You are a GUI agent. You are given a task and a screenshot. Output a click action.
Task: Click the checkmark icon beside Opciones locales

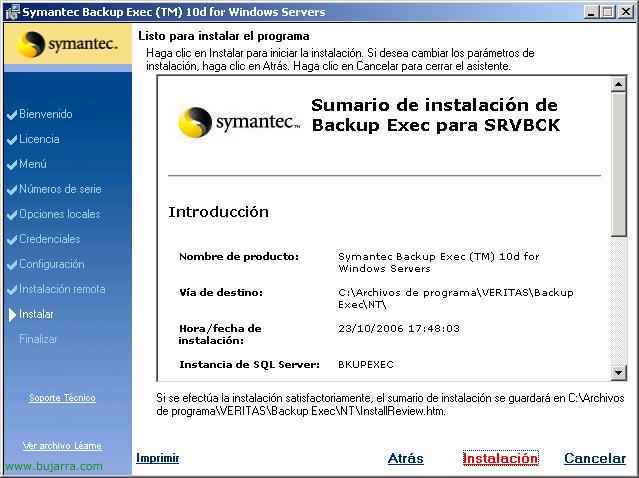(x=12, y=215)
